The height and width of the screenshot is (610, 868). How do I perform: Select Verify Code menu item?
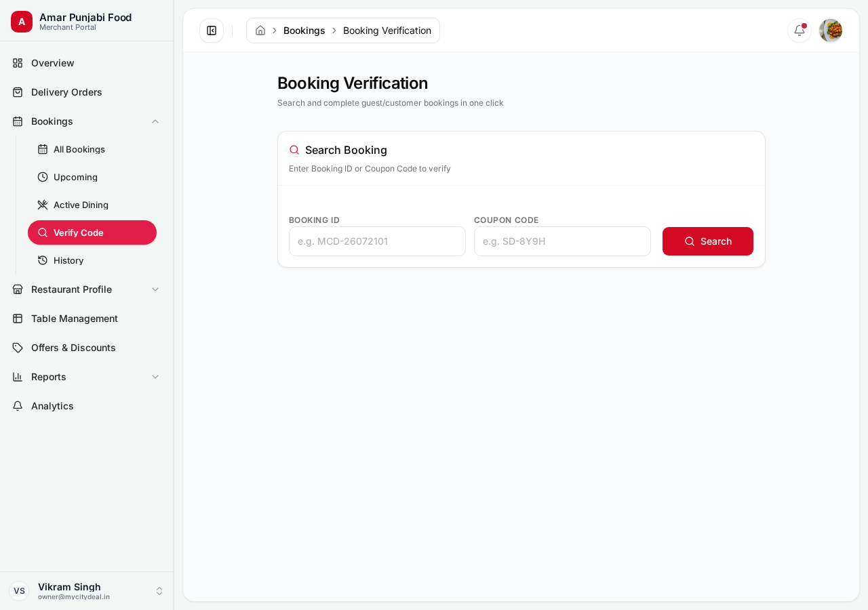pyautogui.click(x=92, y=232)
